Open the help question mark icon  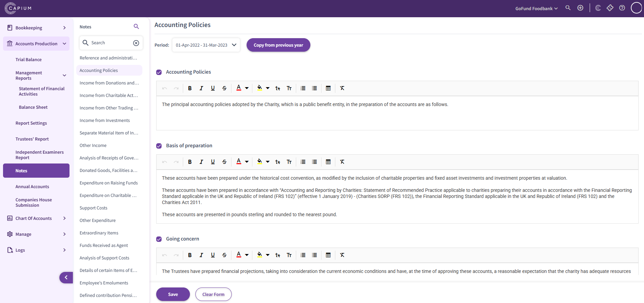pos(622,8)
